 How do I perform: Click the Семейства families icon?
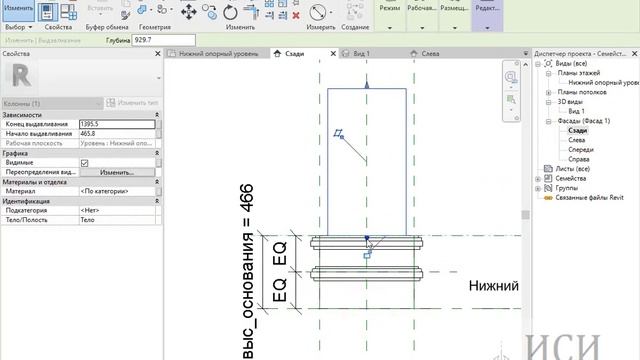click(548, 178)
